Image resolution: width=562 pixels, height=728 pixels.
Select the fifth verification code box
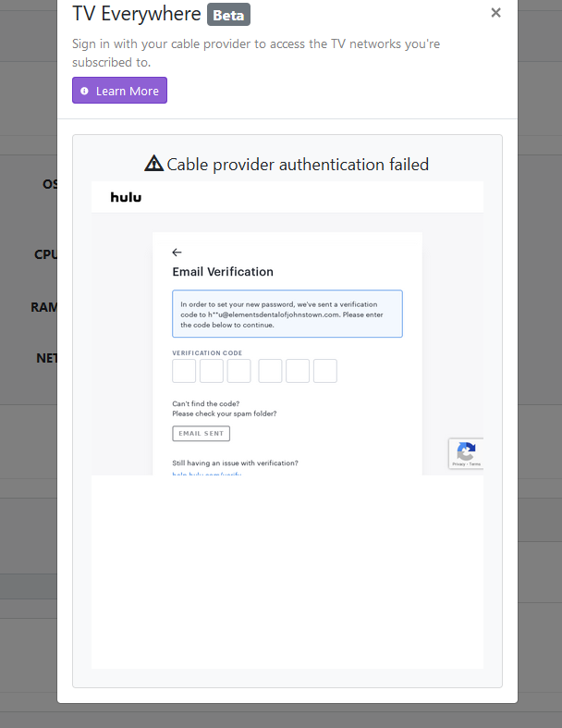pyautogui.click(x=298, y=371)
